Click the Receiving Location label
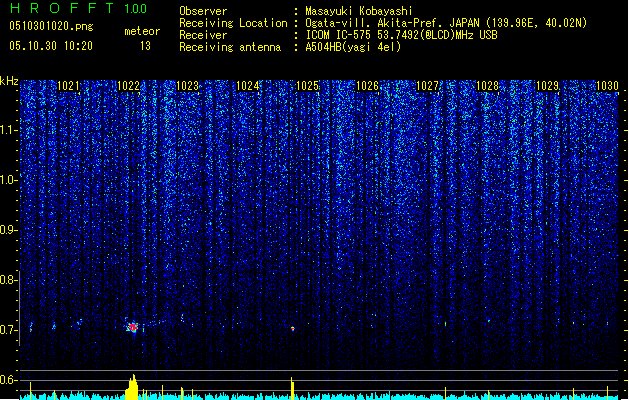 pyautogui.click(x=233, y=23)
